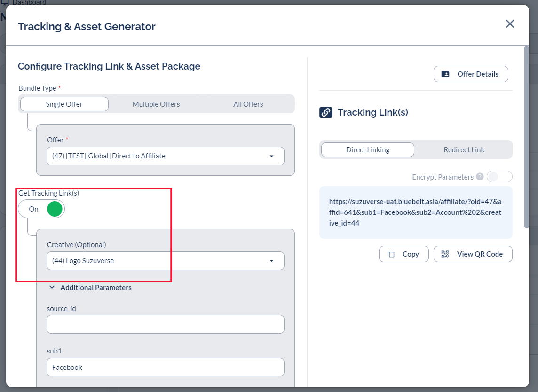This screenshot has height=392, width=538.
Task: Open the Offer dropdown
Action: (166, 156)
